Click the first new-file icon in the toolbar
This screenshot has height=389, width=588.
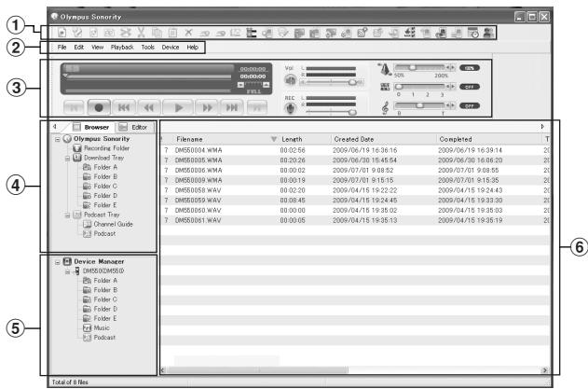pos(62,33)
